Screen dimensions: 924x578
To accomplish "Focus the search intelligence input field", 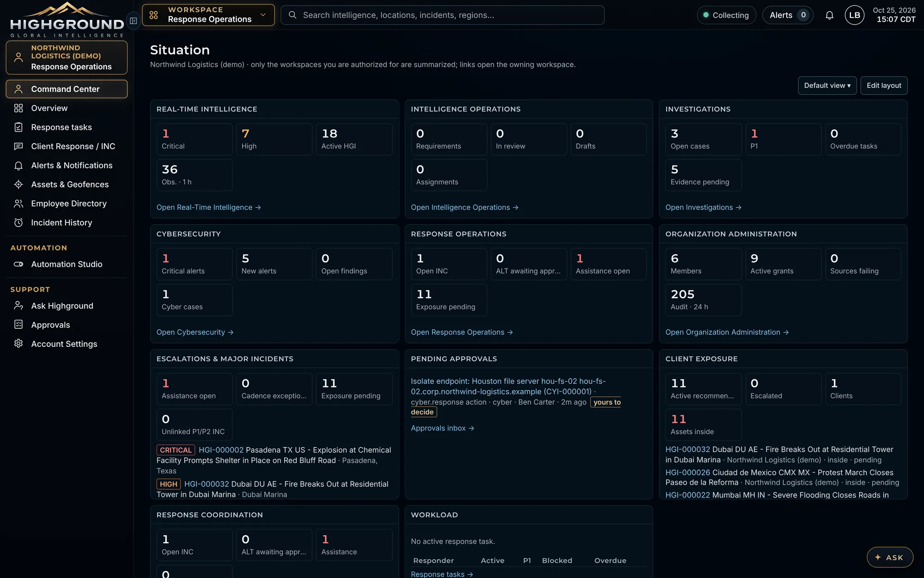I will [x=443, y=15].
